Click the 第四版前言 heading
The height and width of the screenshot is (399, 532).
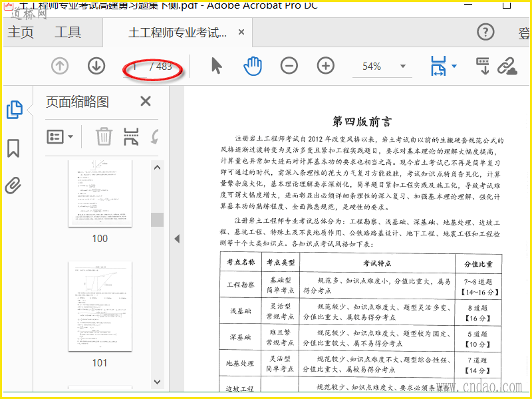(362, 122)
